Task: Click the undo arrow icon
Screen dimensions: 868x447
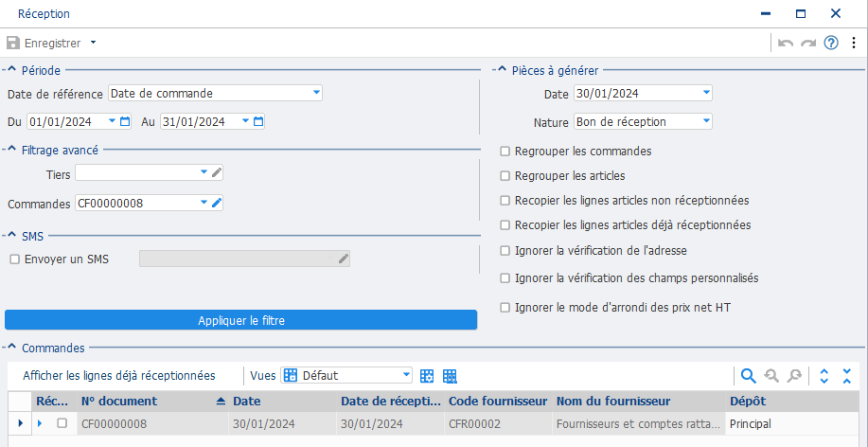Action: pos(786,44)
